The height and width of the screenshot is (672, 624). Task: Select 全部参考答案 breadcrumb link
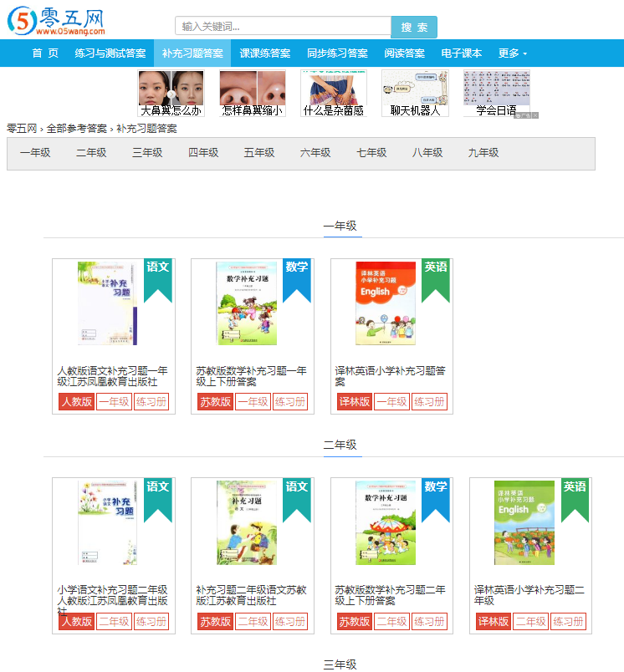click(77, 129)
